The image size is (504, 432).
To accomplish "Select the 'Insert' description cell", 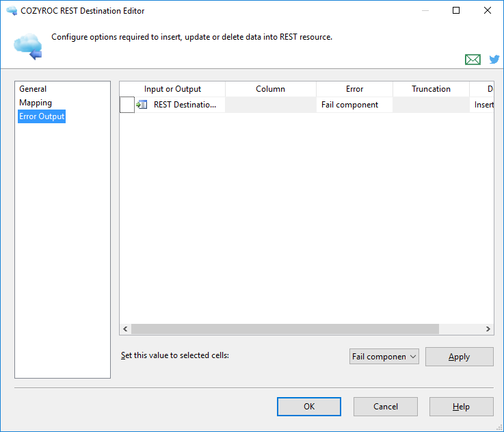I will point(482,105).
